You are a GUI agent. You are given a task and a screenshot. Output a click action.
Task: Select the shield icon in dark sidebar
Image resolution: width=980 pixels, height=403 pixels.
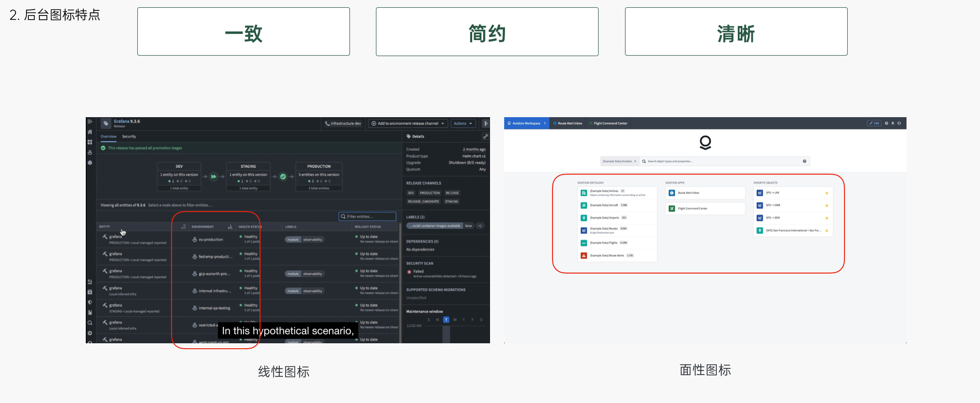point(90,302)
